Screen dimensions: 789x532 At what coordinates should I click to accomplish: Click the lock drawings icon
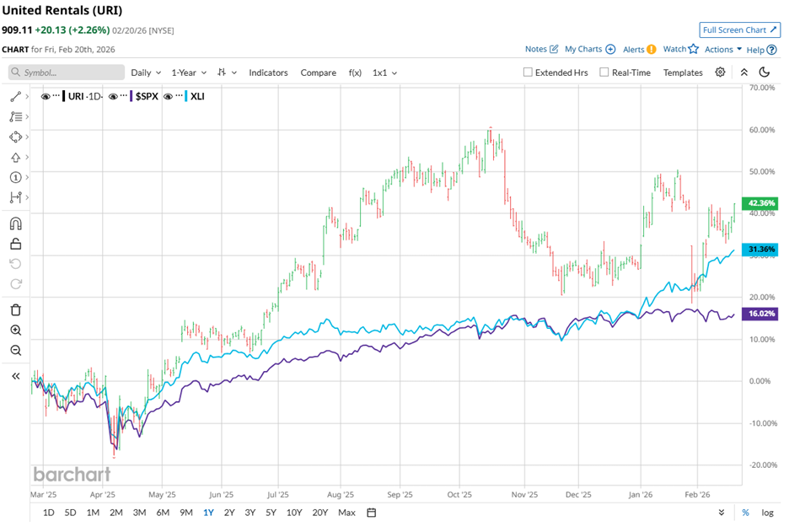[x=15, y=243]
